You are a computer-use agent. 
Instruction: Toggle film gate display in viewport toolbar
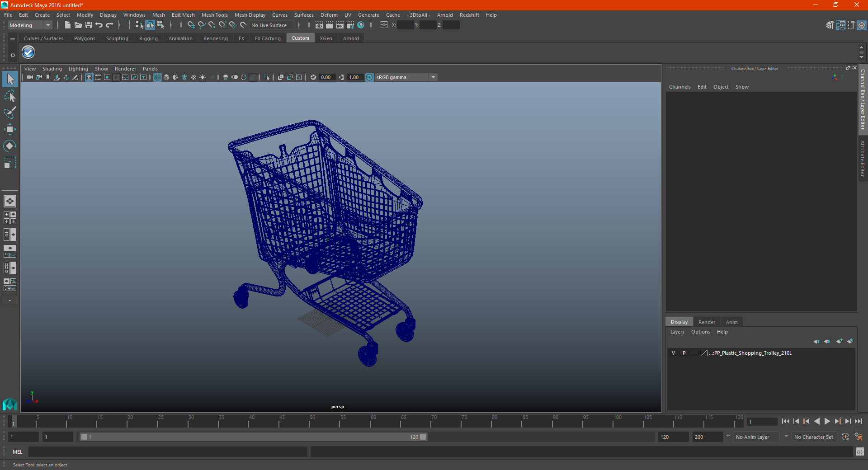[98, 77]
